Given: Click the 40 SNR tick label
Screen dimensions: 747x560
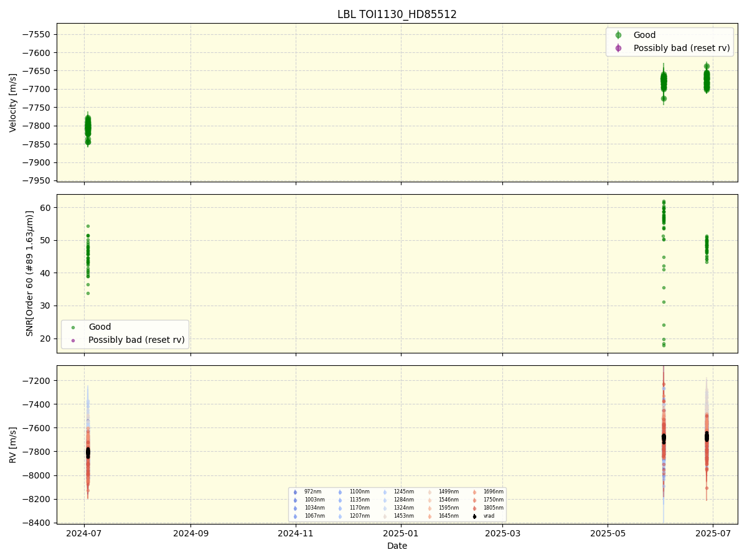Looking at the screenshot, I should pos(47,273).
